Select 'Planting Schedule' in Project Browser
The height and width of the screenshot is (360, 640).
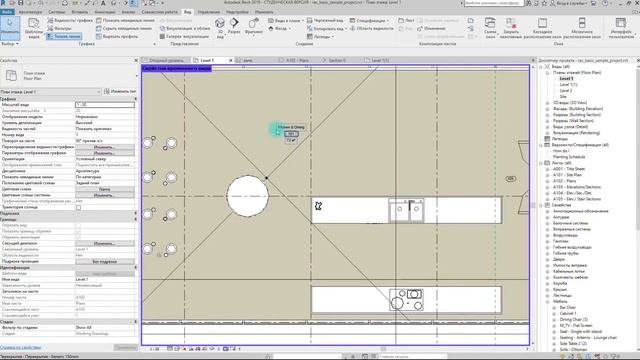[x=569, y=157]
